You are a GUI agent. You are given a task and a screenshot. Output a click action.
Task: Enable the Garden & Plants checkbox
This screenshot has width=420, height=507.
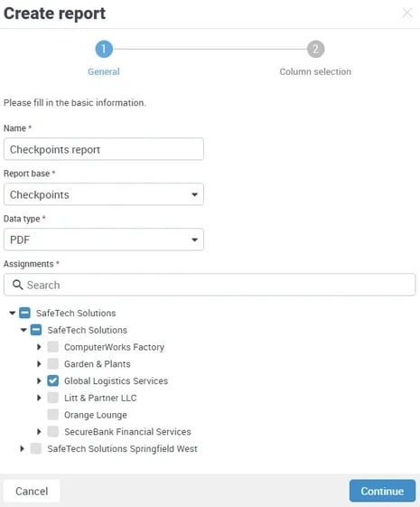coord(53,364)
